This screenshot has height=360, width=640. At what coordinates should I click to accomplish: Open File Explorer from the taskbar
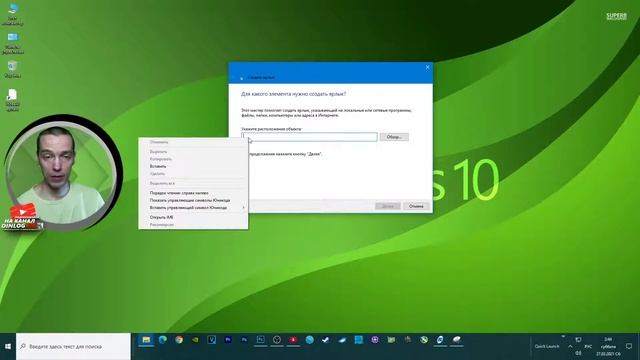(x=146, y=340)
